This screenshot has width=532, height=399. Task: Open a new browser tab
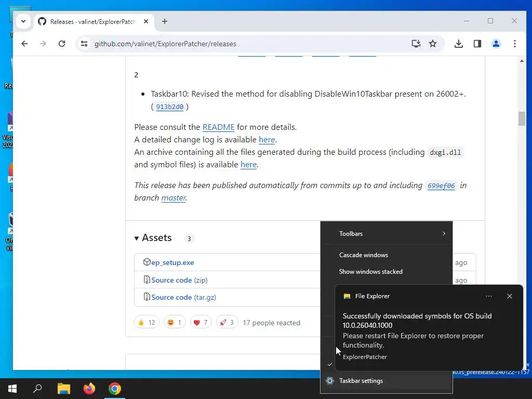point(165,21)
